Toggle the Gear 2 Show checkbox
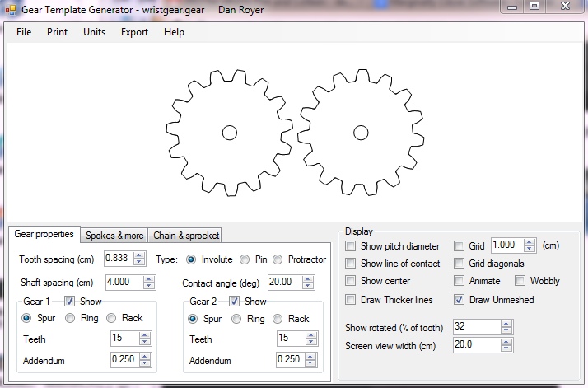 click(235, 301)
